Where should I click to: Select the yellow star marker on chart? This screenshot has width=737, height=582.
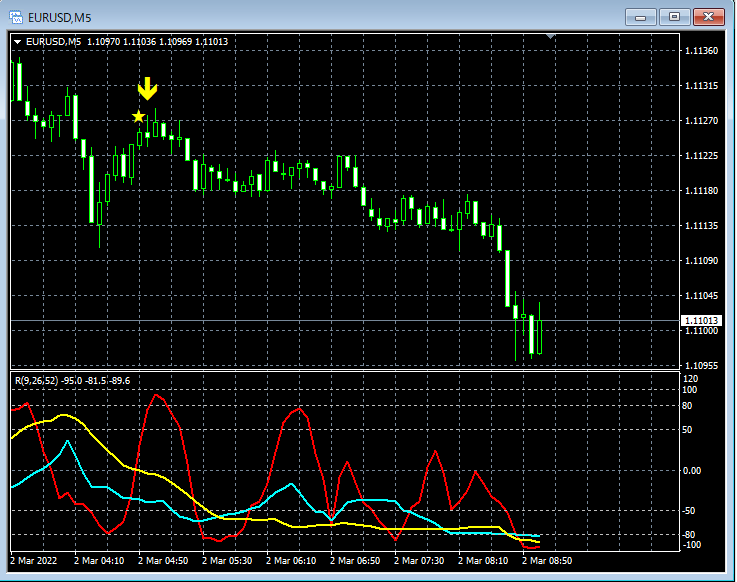tap(138, 117)
